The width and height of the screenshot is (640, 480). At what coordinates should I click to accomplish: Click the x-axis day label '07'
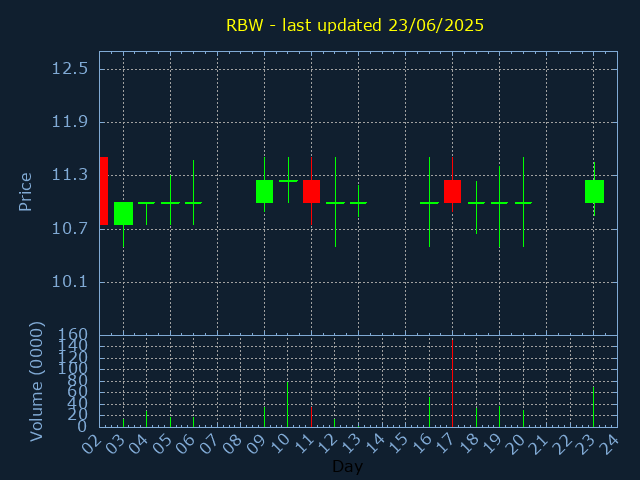tap(209, 444)
